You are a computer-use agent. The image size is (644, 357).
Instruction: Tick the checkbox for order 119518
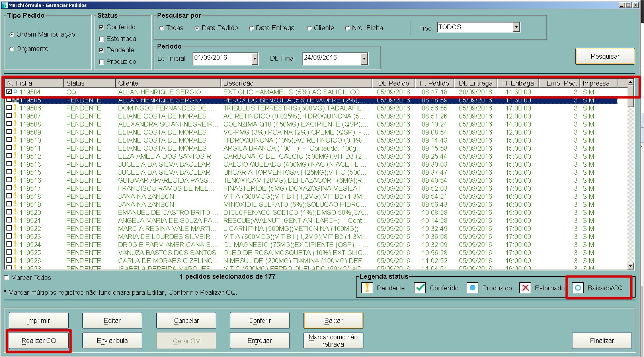(x=9, y=196)
